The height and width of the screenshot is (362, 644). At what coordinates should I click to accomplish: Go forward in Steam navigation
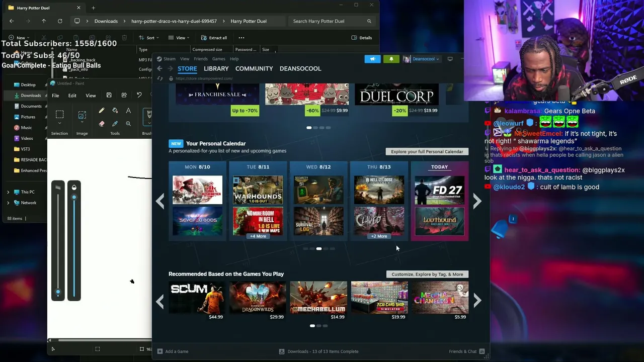(x=171, y=68)
